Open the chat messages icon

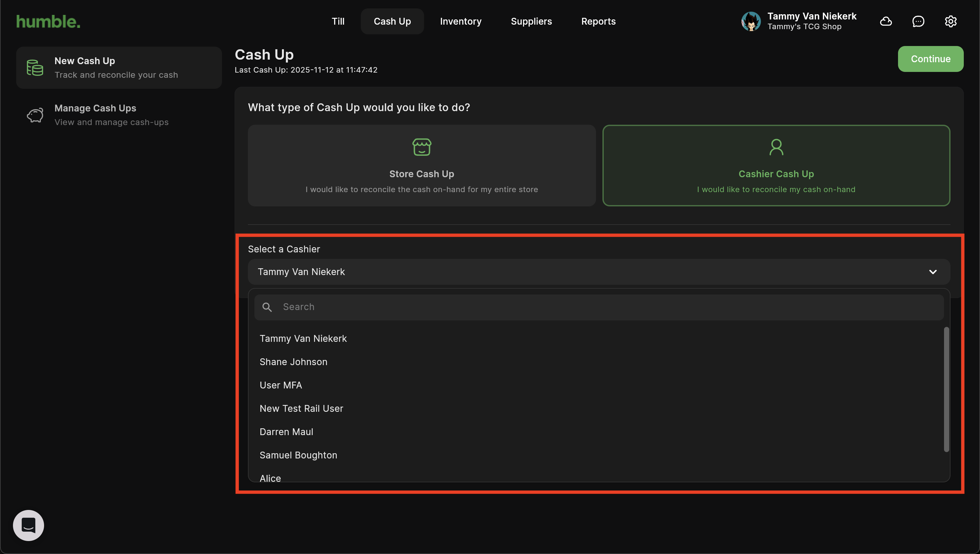918,21
